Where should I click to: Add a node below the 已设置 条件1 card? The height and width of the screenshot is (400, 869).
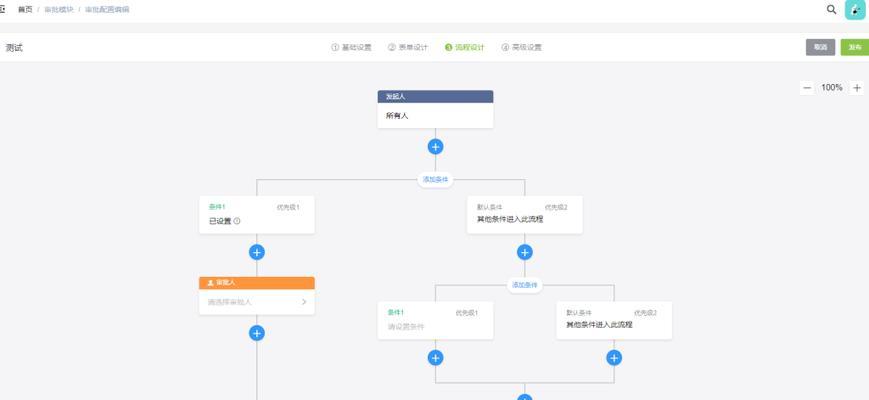point(257,253)
